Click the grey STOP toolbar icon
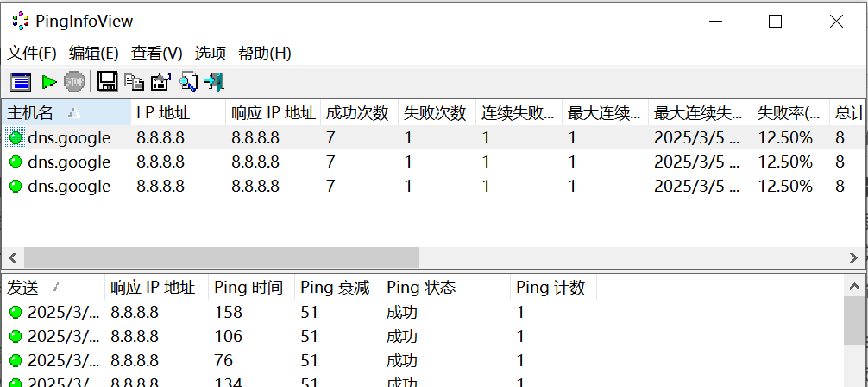This screenshot has width=868, height=387. 75,82
